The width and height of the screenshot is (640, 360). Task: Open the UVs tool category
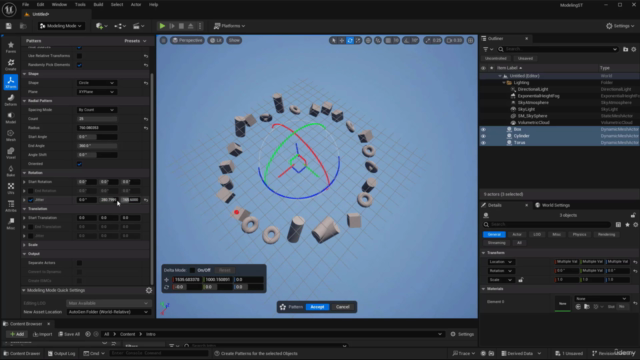tap(11, 188)
